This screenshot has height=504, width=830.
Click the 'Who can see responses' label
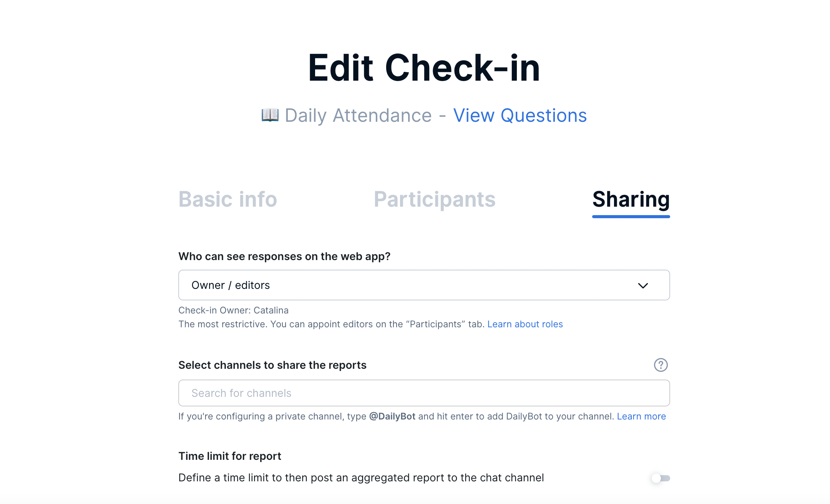(284, 256)
